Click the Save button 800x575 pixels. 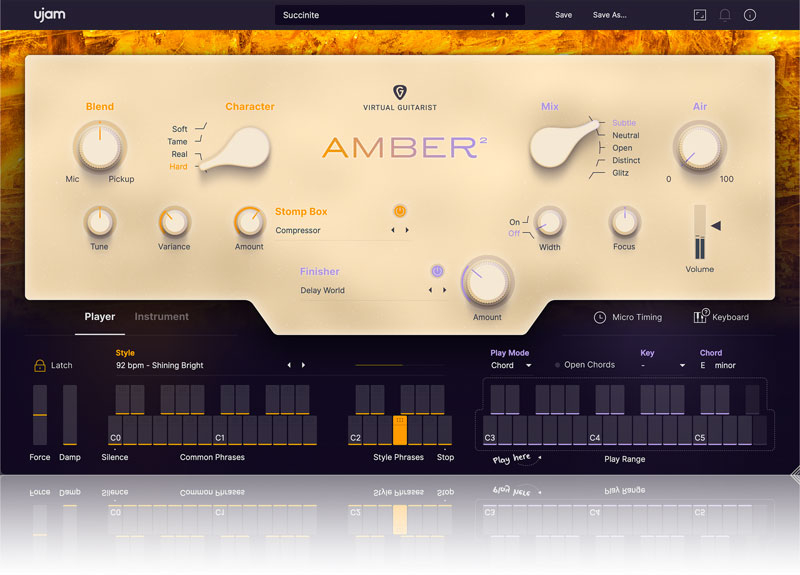click(x=564, y=15)
